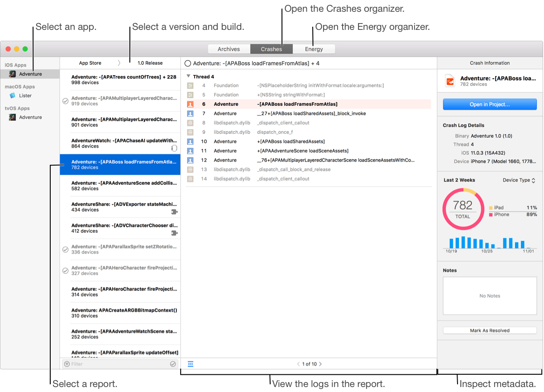Screen dimensions: 544x392
Task: Click the yellow iPad legend swatch
Action: (491, 208)
